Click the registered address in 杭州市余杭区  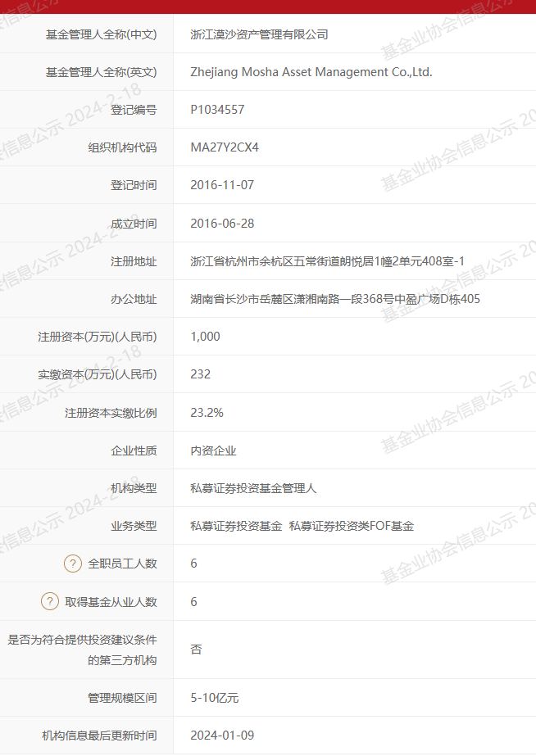point(327,261)
